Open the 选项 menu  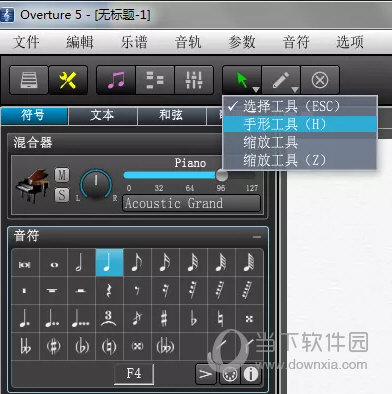point(350,42)
